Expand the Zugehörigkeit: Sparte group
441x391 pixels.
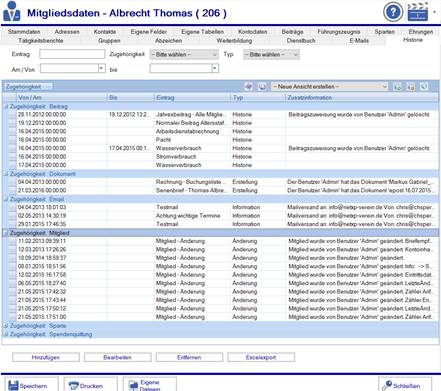(x=6, y=326)
